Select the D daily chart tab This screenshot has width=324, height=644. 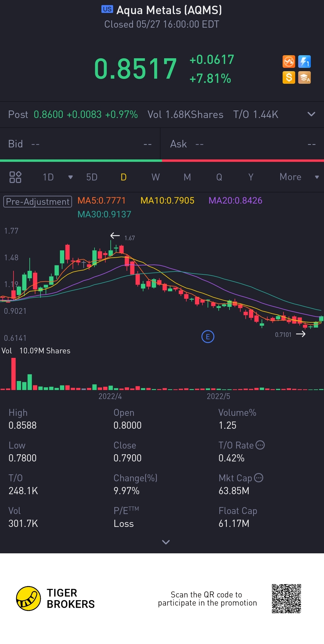pyautogui.click(x=124, y=177)
